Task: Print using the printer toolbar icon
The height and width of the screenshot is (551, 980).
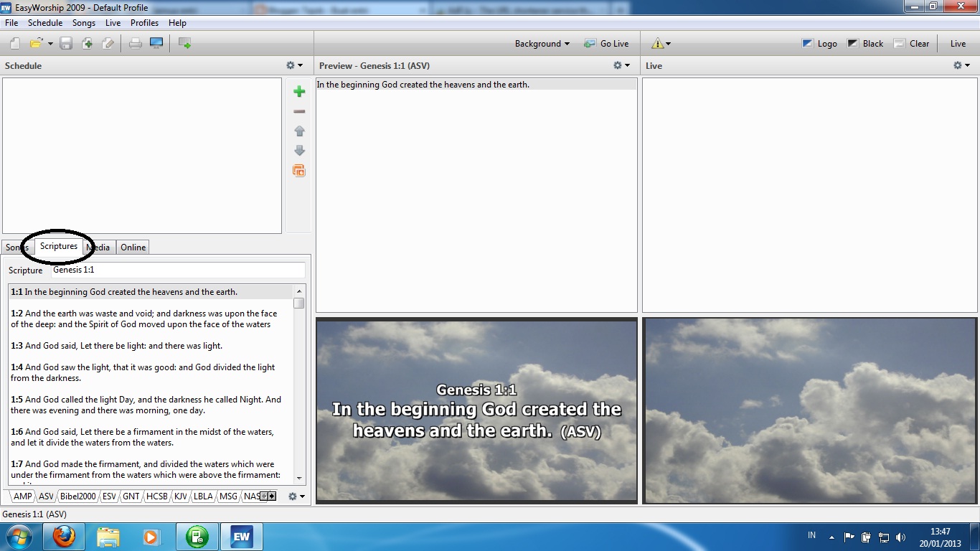Action: coord(136,44)
